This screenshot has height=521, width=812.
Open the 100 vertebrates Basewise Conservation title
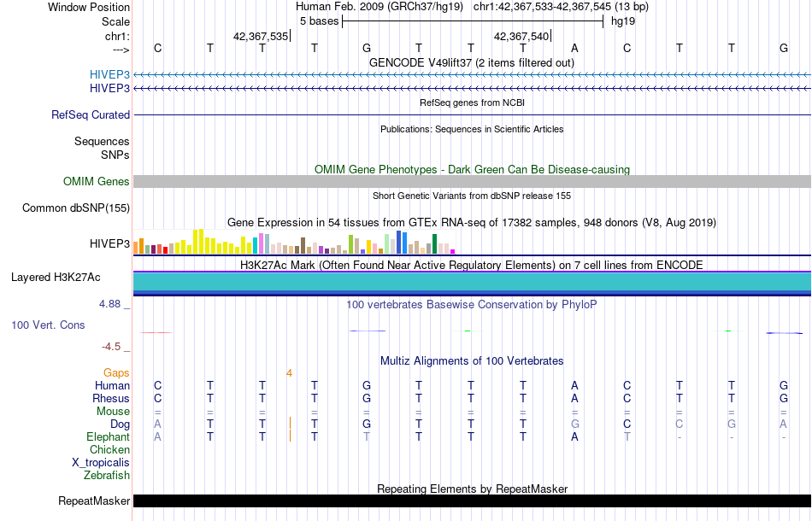pyautogui.click(x=472, y=304)
